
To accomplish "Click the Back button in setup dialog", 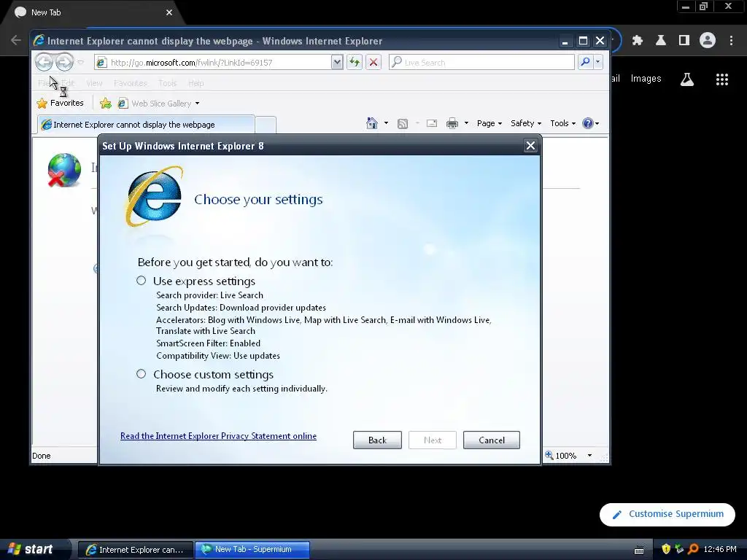I will (377, 440).
